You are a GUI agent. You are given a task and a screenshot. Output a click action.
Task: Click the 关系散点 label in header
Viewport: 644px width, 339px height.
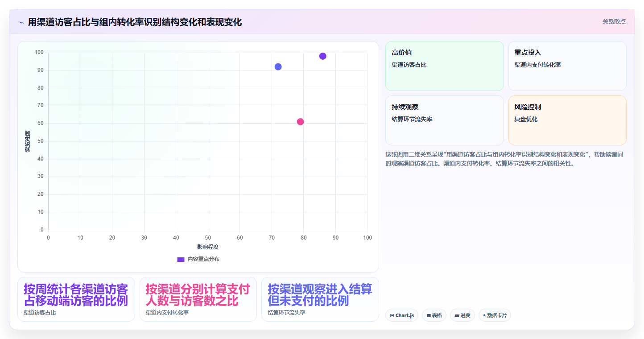[x=614, y=21]
